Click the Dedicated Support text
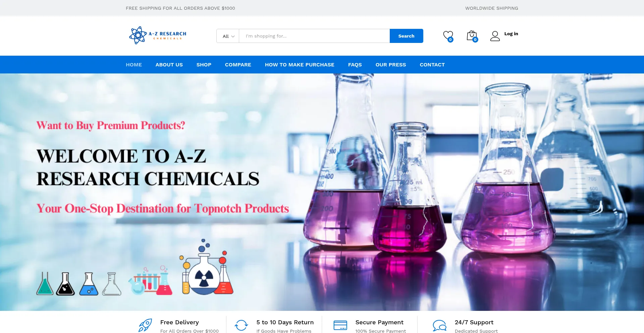The height and width of the screenshot is (333, 644). (476, 331)
